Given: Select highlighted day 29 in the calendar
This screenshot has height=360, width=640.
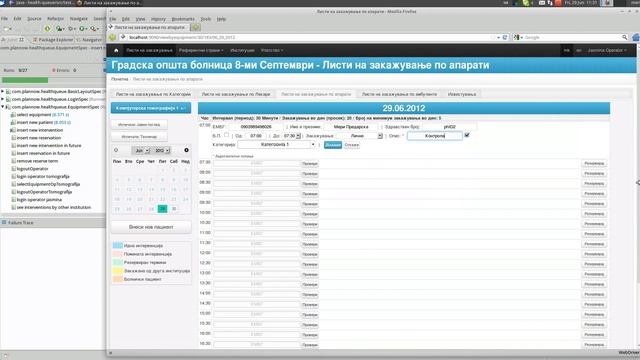Looking at the screenshot, I should [x=162, y=209].
